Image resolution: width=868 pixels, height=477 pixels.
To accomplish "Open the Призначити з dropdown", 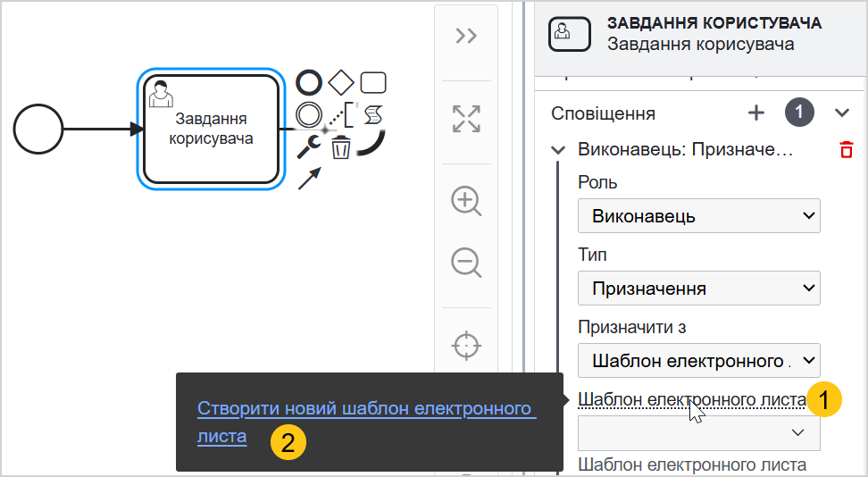I will coord(698,361).
